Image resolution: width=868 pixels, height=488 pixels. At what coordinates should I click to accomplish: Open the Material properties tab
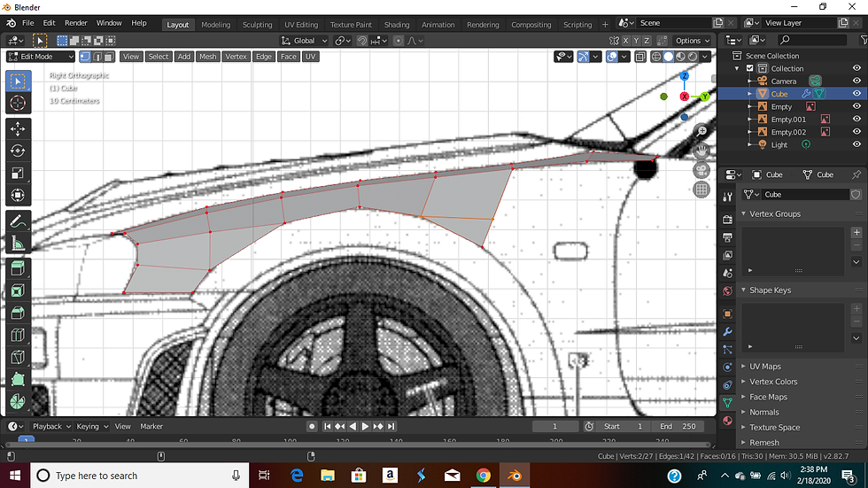[727, 421]
